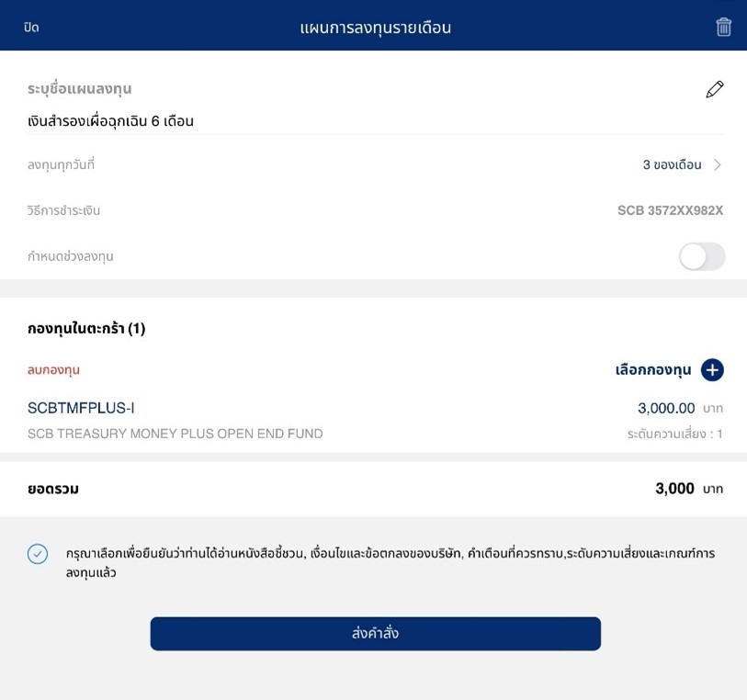Click the plan name input field

(376, 121)
